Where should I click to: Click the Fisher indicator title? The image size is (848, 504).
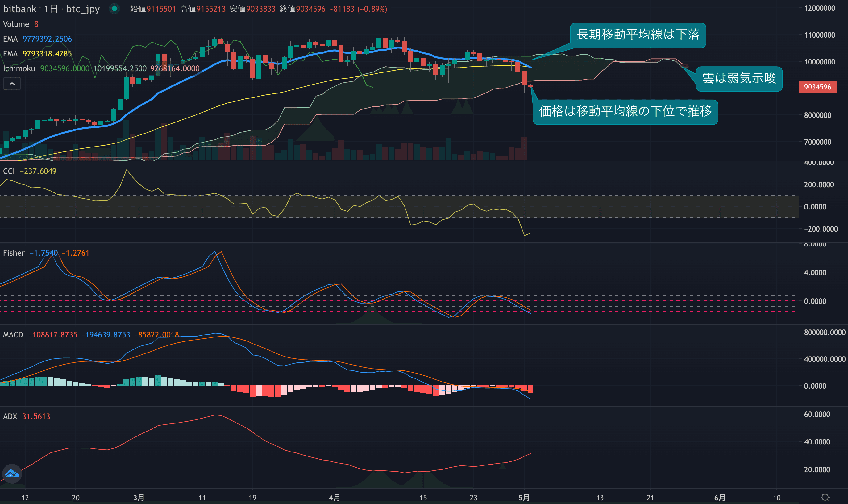tap(14, 253)
